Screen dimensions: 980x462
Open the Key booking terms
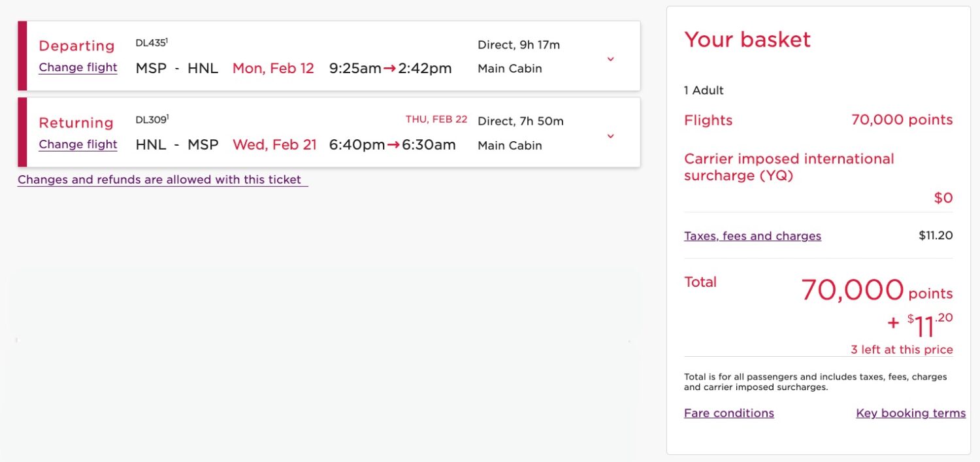(910, 412)
